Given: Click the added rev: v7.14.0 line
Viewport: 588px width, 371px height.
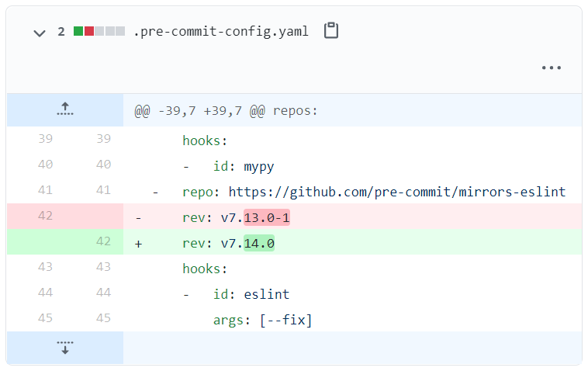Looking at the screenshot, I should pyautogui.click(x=352, y=242).
